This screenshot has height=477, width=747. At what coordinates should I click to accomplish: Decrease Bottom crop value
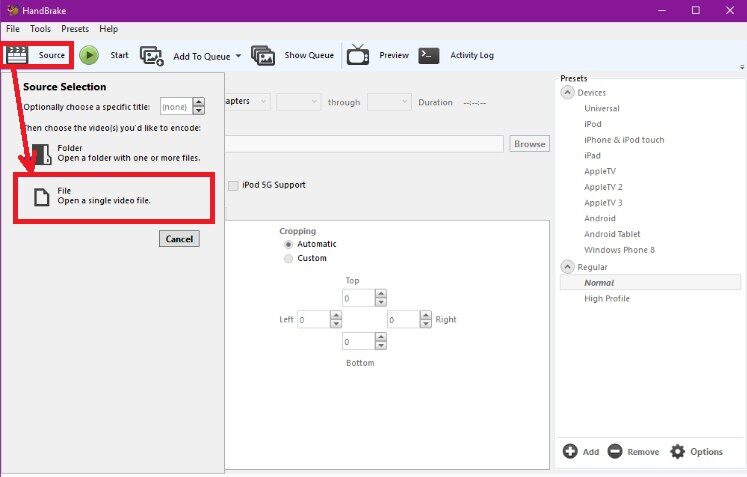[381, 345]
